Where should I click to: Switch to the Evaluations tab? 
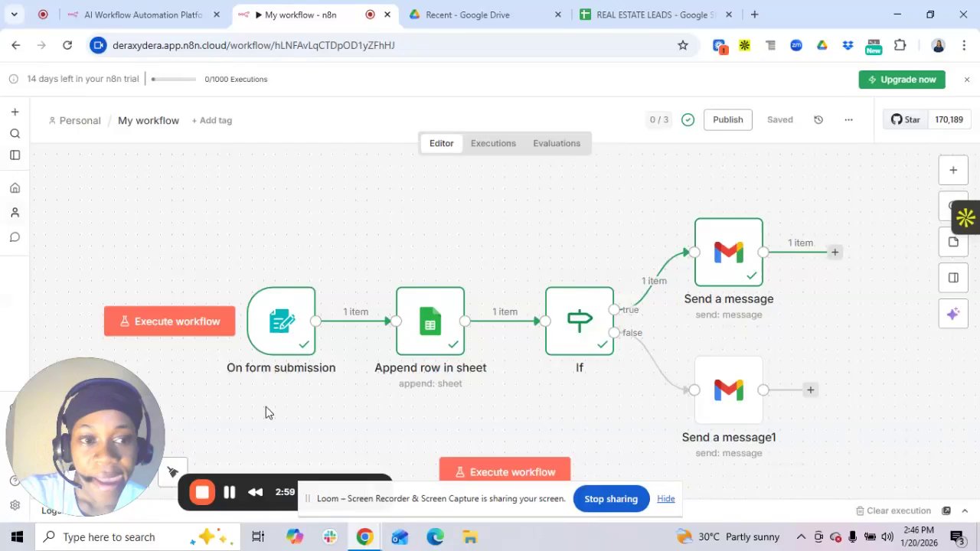click(x=557, y=143)
